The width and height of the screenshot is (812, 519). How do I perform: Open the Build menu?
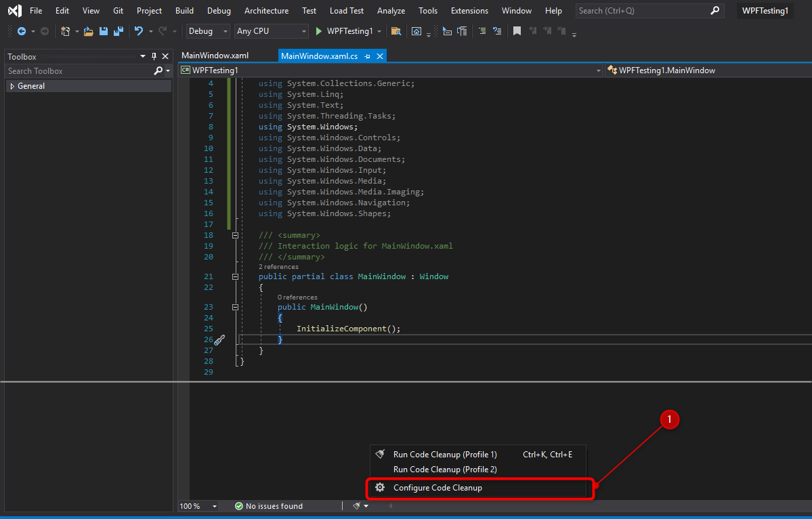click(184, 11)
